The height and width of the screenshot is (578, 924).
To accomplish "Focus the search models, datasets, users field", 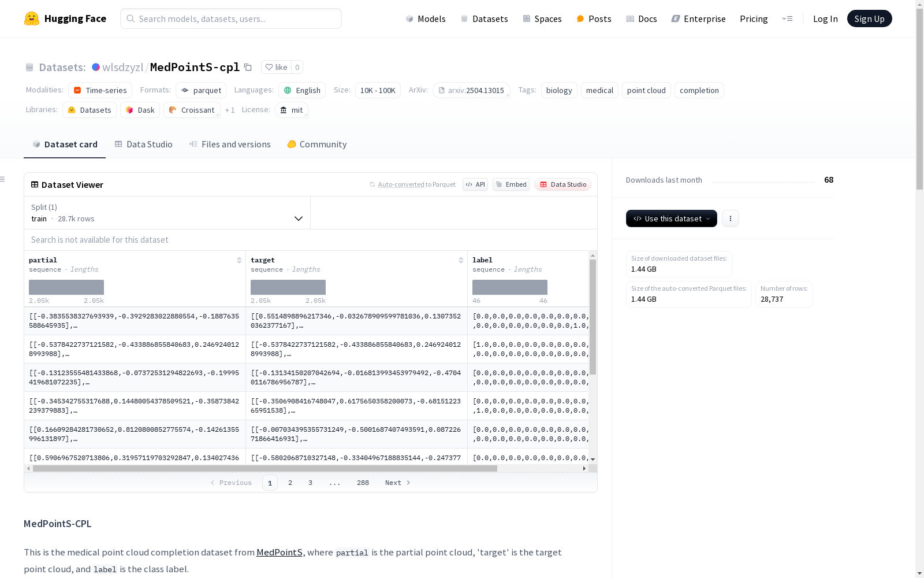I will pyautogui.click(x=231, y=18).
